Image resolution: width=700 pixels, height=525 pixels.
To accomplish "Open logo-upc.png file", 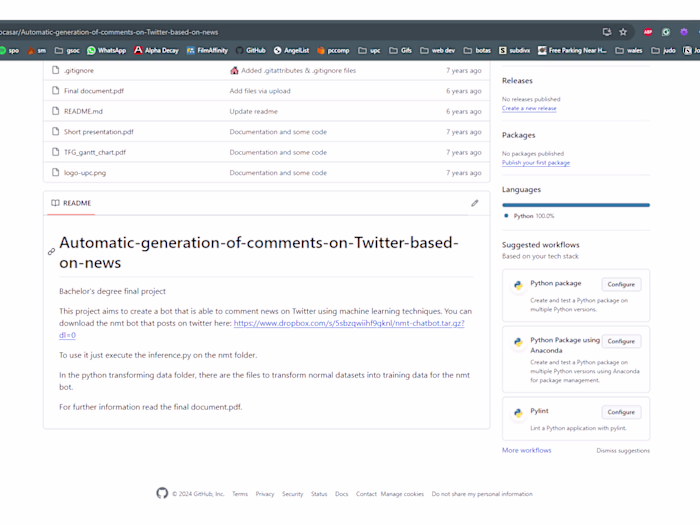I will [x=85, y=173].
